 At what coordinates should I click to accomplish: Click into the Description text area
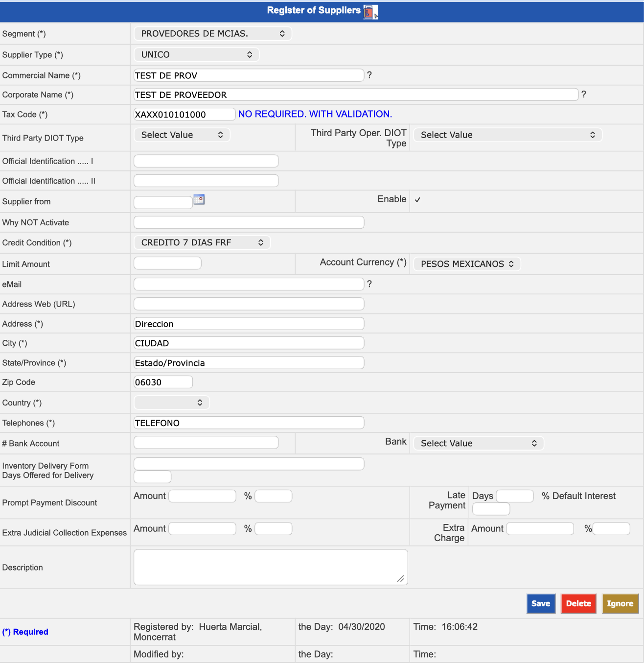[270, 567]
